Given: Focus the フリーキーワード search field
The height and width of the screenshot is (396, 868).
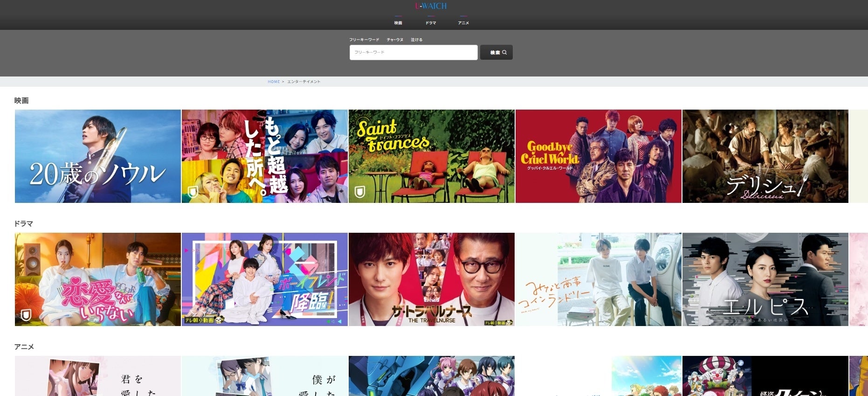Looking at the screenshot, I should click(413, 52).
